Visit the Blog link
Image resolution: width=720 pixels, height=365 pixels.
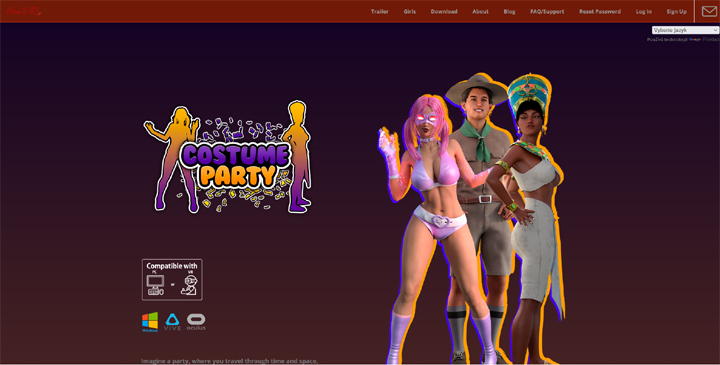(509, 11)
